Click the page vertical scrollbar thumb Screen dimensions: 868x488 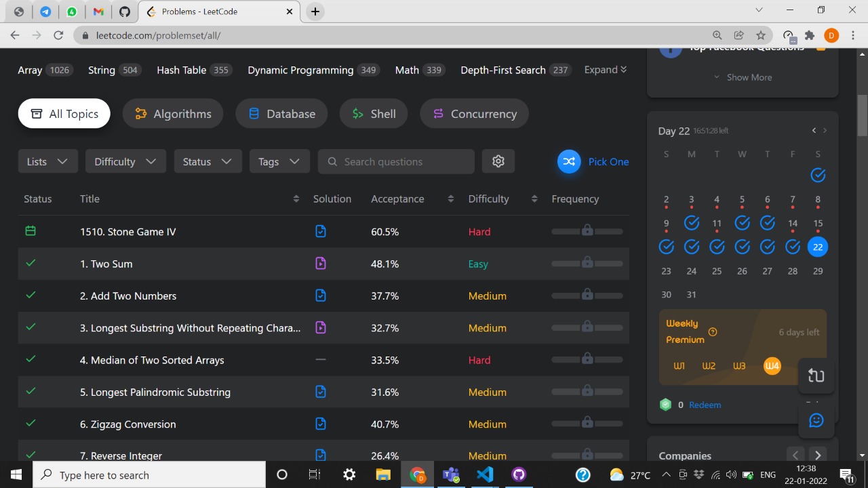(862, 115)
